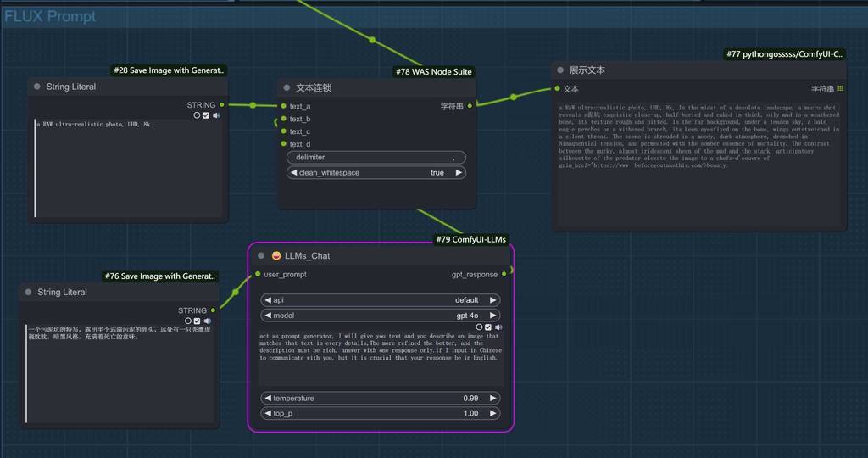
Task: Click the #79 ComfyUI-LLMs badge label
Action: pos(472,240)
